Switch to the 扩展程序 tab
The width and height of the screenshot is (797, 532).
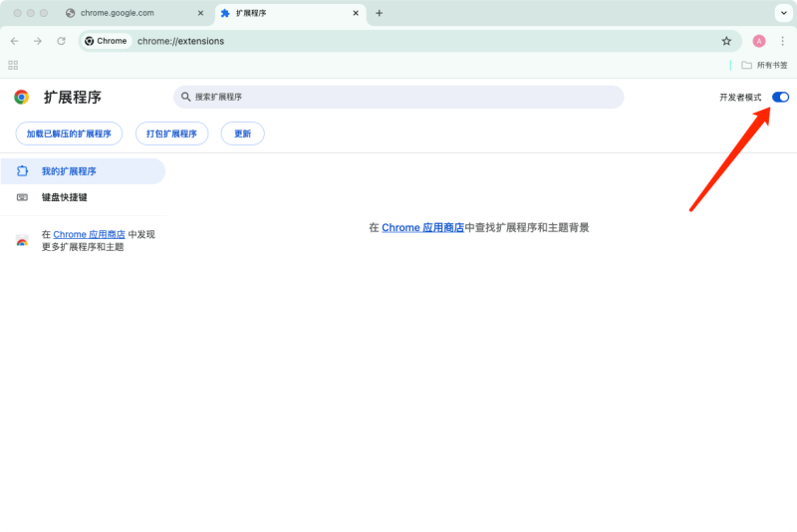pyautogui.click(x=291, y=13)
